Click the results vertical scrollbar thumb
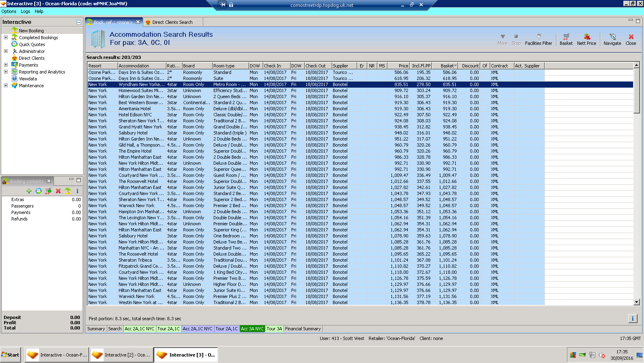 [637, 91]
